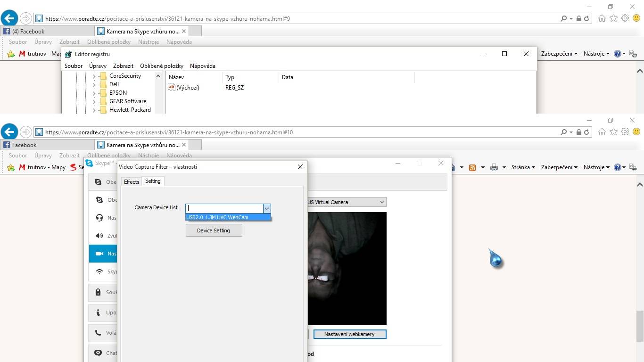This screenshot has height=362, width=644.
Task: Select the highlighted video camera item in Skype sidebar
Action: click(103, 254)
